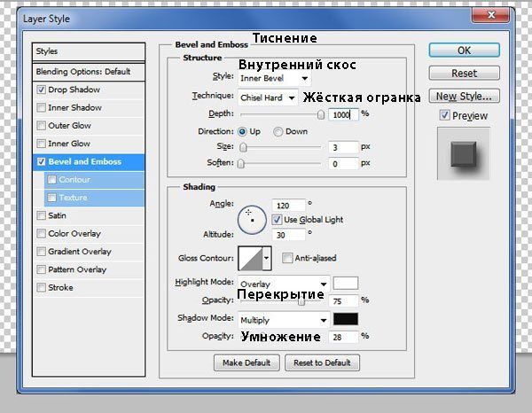Click the Depth percentage input field
Image resolution: width=532 pixels, height=413 pixels.
coord(343,114)
